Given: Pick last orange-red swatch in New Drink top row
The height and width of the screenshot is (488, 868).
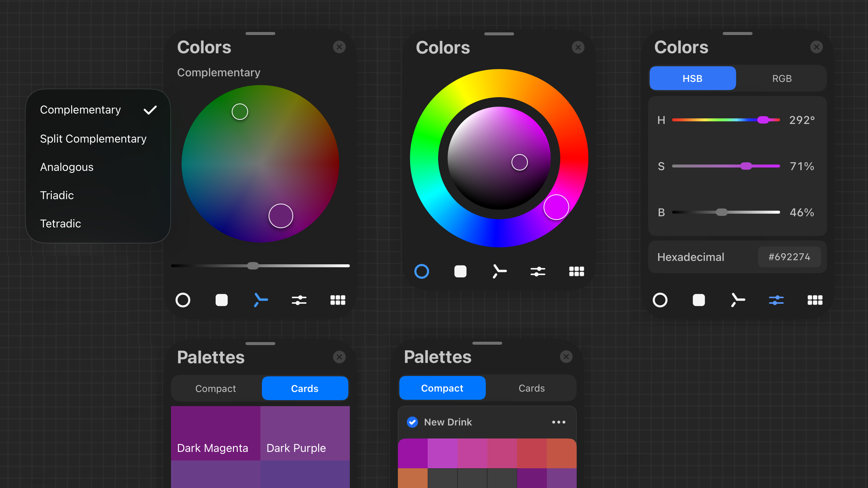Looking at the screenshot, I should coord(562,453).
